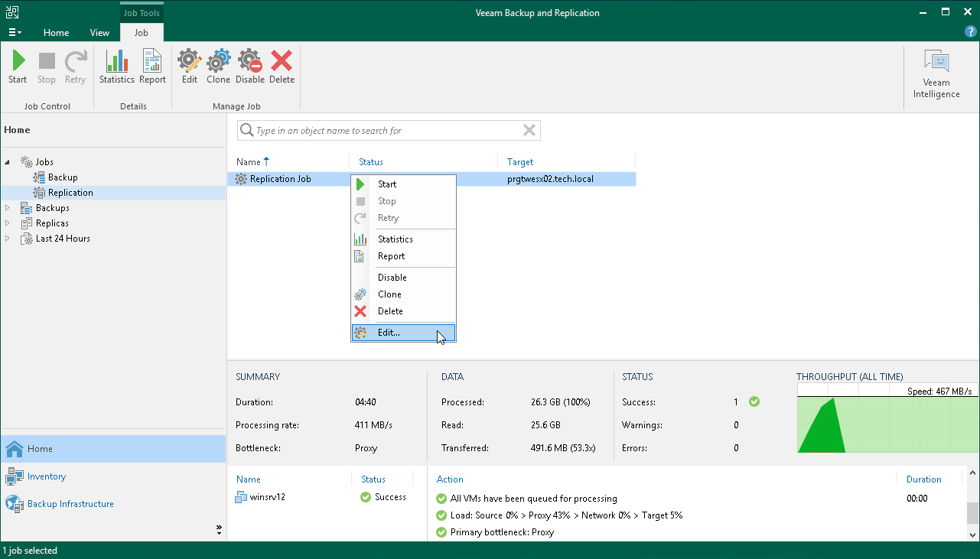Click the object name search field
Screen dimensions: 980x559
click(389, 131)
